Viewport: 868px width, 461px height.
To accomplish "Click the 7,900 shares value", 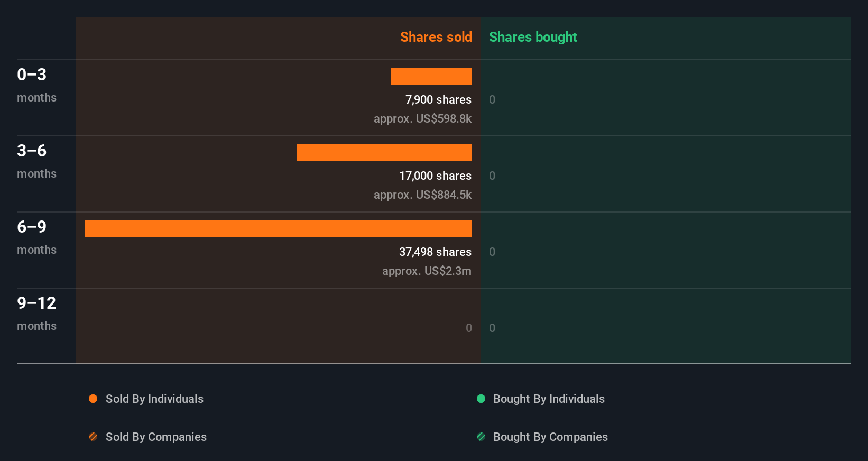I will pos(438,99).
